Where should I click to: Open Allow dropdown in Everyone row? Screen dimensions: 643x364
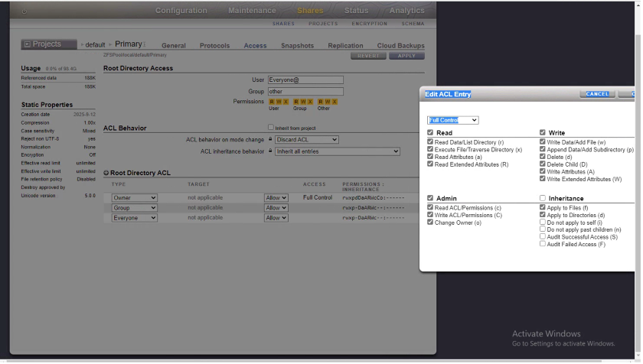(276, 218)
